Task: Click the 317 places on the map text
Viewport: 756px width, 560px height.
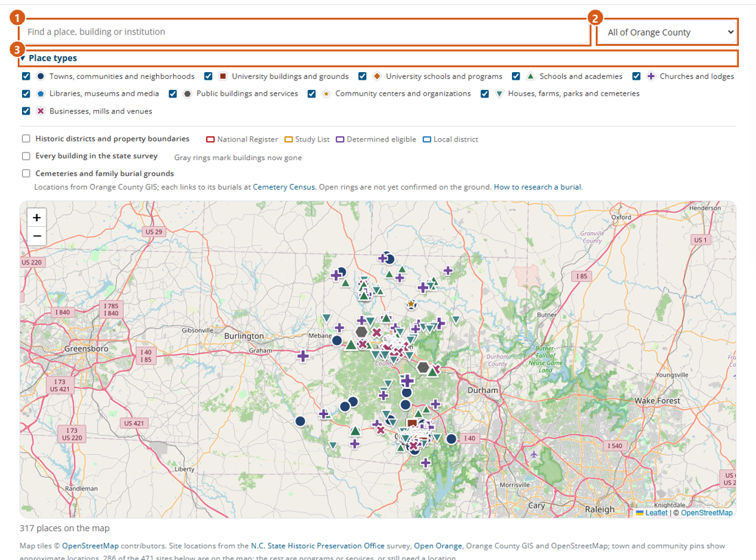Action: coord(65,528)
